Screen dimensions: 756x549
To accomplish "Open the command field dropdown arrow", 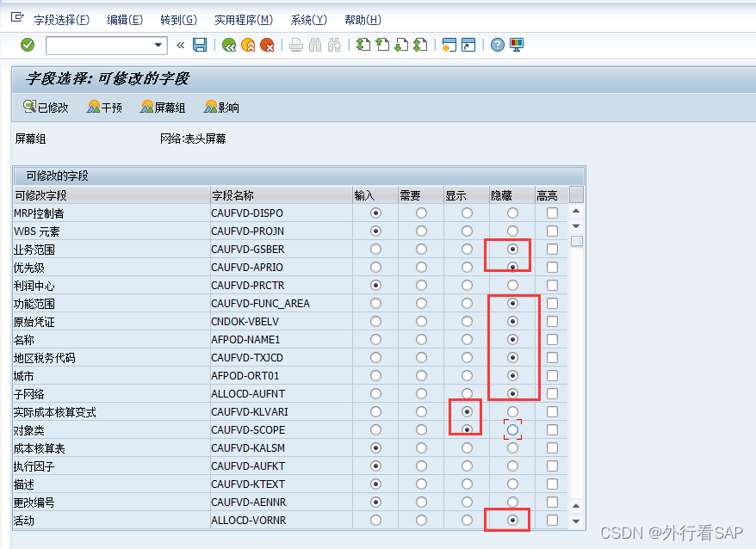I will click(158, 46).
